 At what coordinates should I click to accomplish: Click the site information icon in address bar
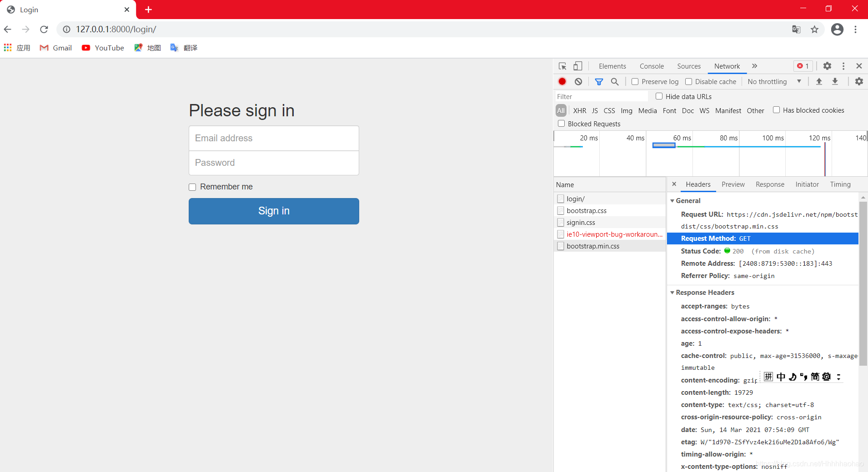(66, 30)
